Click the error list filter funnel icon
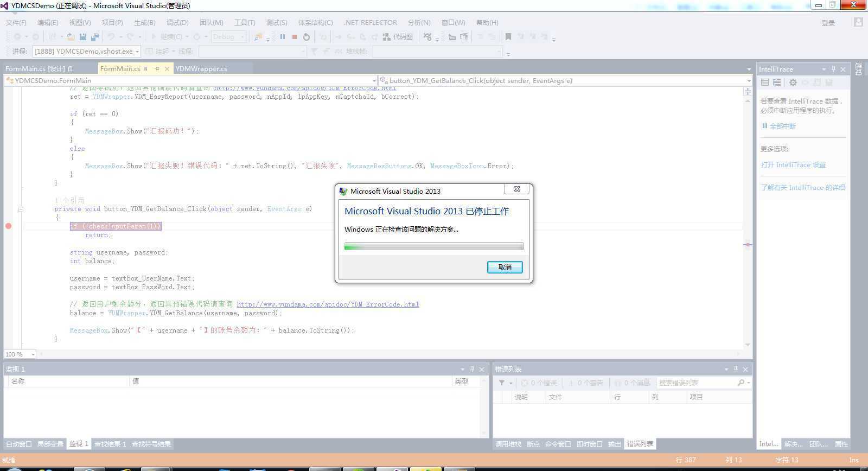Image resolution: width=868 pixels, height=471 pixels. (502, 383)
